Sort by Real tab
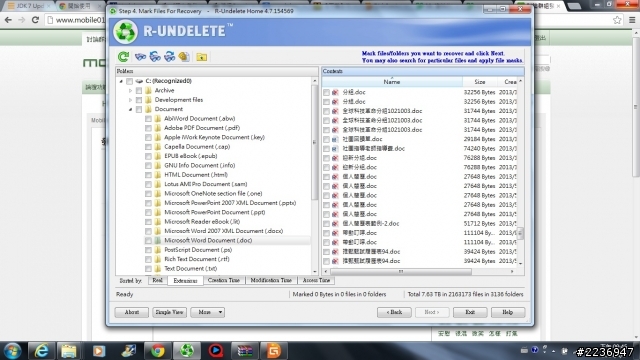This screenshot has width=640, height=360. [x=158, y=280]
